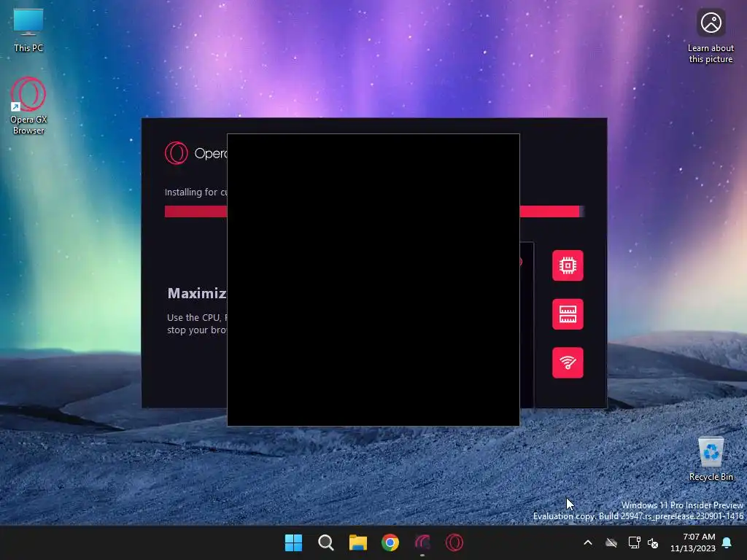Open the network status tray icon

pos(634,542)
